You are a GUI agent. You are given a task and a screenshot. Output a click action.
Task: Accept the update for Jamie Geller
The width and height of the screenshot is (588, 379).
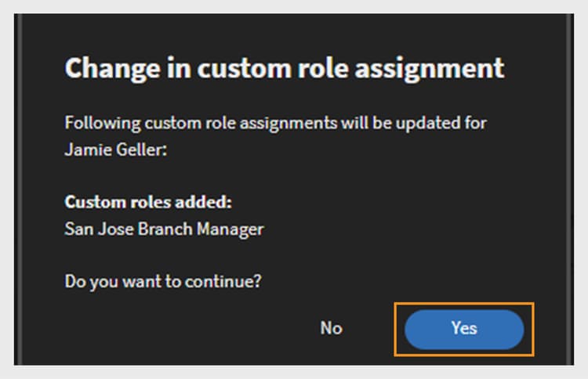(x=464, y=328)
